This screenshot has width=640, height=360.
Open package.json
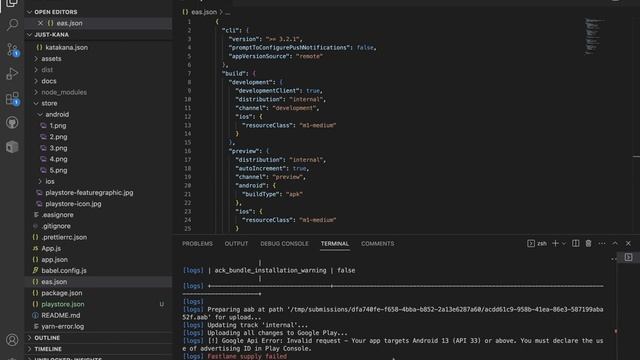62,293
